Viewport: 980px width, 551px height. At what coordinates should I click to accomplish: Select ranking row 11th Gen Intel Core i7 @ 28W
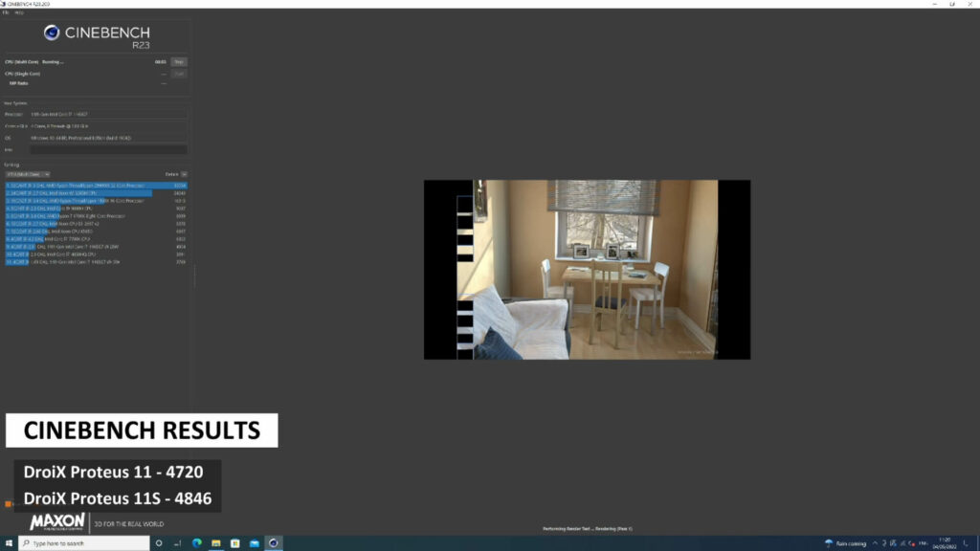point(97,247)
